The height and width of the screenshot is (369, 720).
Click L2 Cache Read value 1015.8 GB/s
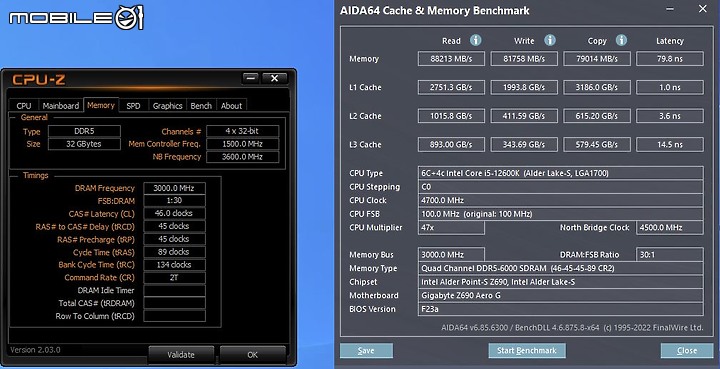pyautogui.click(x=451, y=116)
